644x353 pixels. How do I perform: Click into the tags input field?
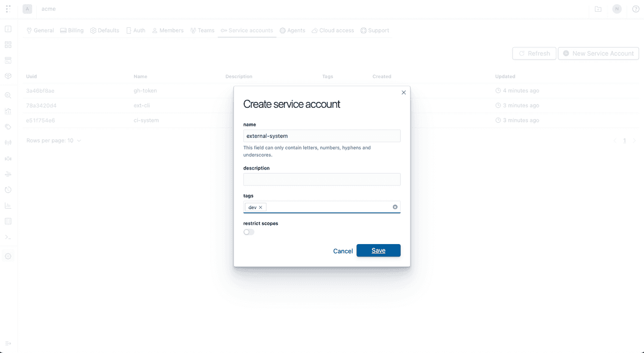(322, 207)
